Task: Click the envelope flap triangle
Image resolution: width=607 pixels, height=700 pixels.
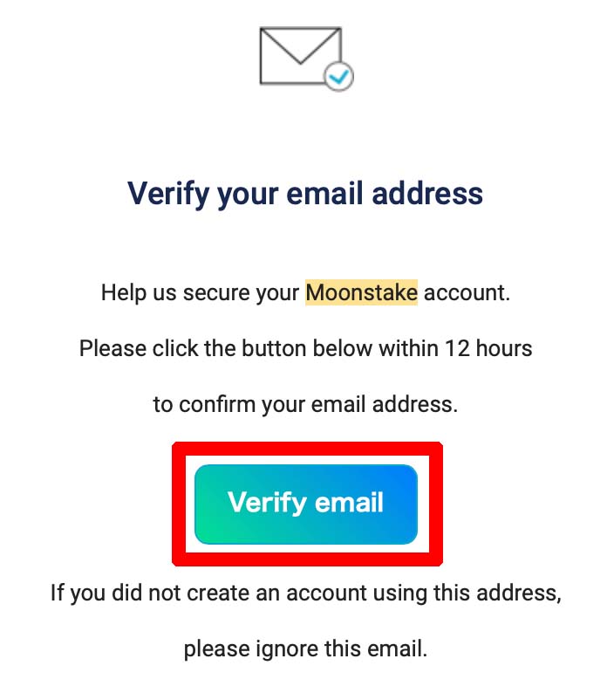Action: click(x=301, y=45)
